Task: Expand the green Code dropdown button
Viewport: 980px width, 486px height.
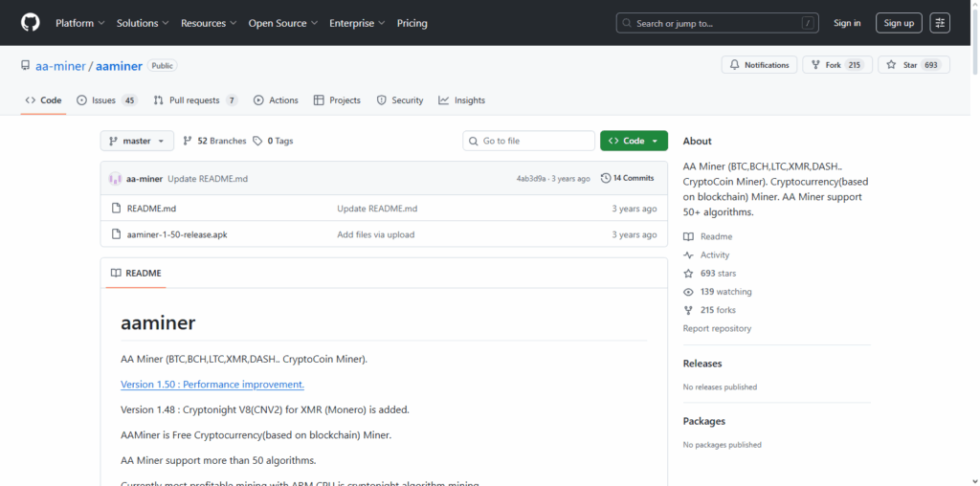Action: [634, 141]
